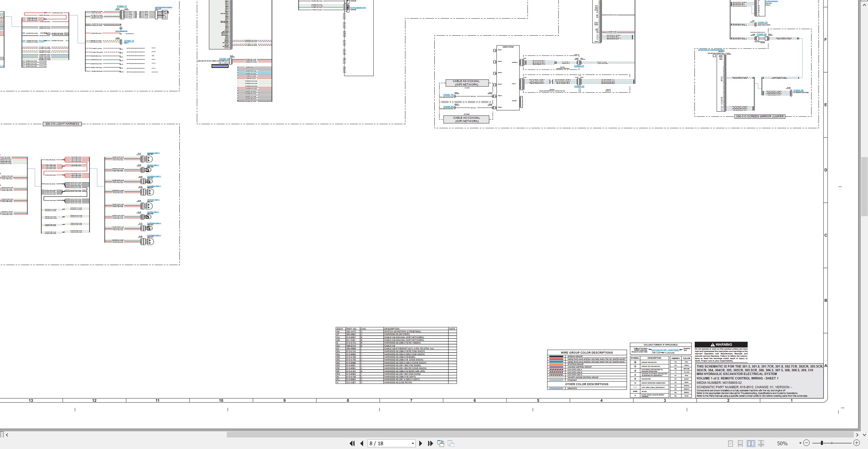
Task: Click the 50% zoom value
Action: coord(782,443)
